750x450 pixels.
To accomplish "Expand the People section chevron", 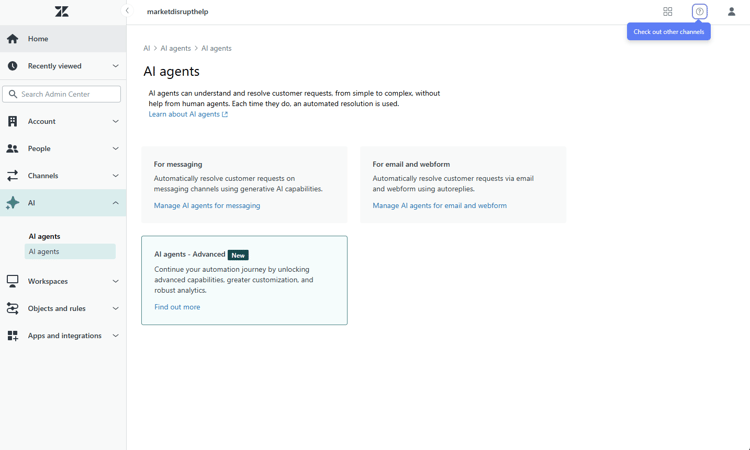I will coord(115,148).
